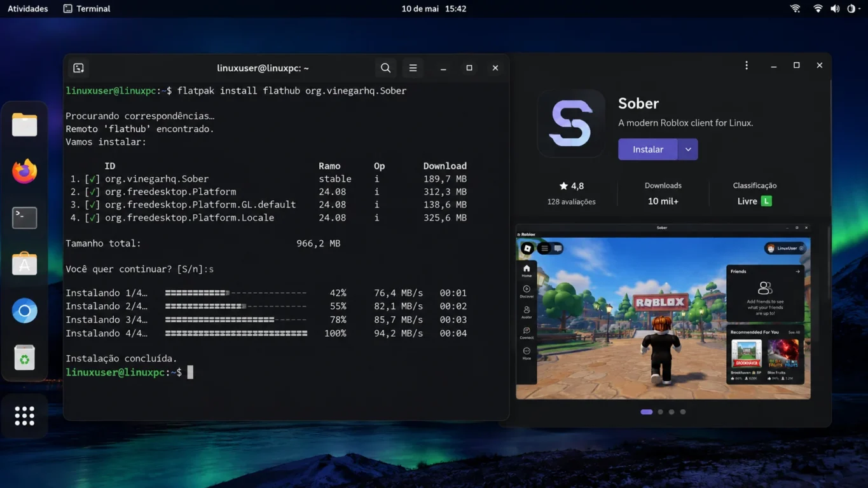Launch Files from the dock
The height and width of the screenshot is (488, 868).
[25, 125]
